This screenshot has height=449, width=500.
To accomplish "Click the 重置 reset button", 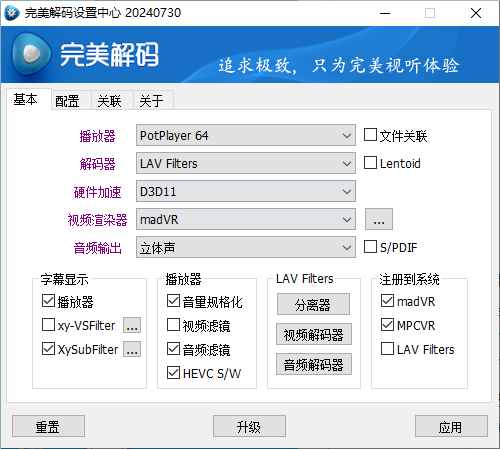I will click(48, 426).
